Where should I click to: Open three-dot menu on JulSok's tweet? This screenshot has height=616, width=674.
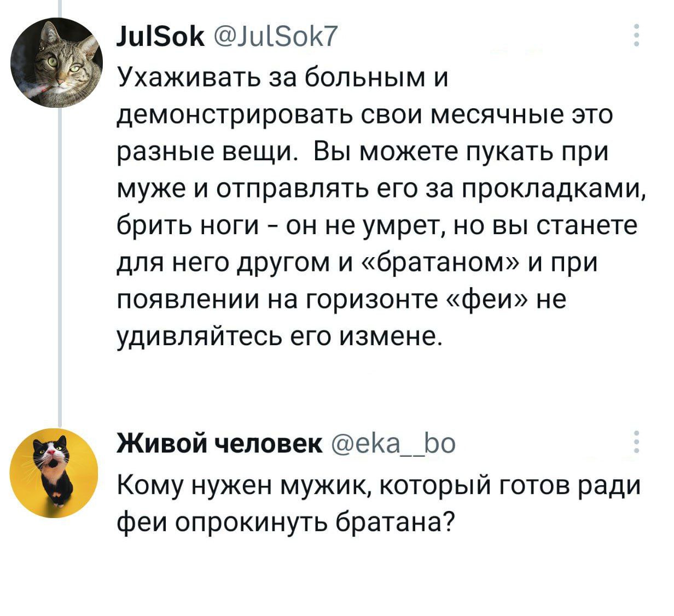(x=635, y=36)
